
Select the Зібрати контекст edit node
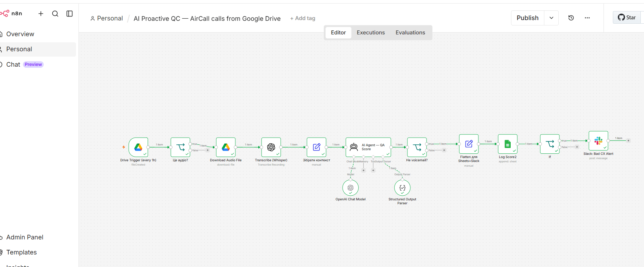pyautogui.click(x=316, y=147)
